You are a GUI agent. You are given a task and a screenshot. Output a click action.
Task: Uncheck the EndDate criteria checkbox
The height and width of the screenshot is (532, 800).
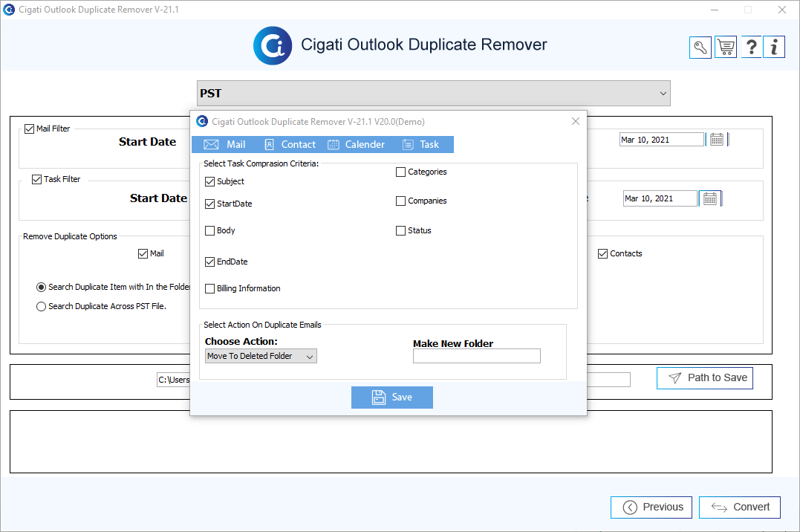pyautogui.click(x=209, y=262)
